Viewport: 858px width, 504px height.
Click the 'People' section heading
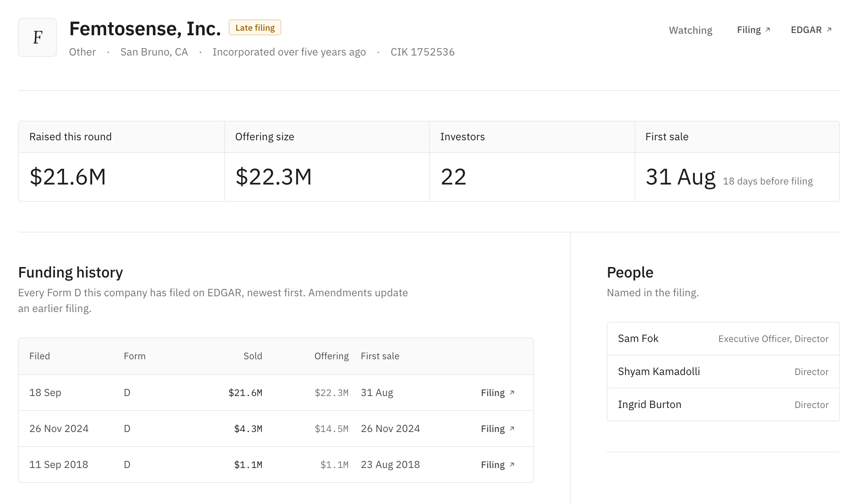coord(630,272)
